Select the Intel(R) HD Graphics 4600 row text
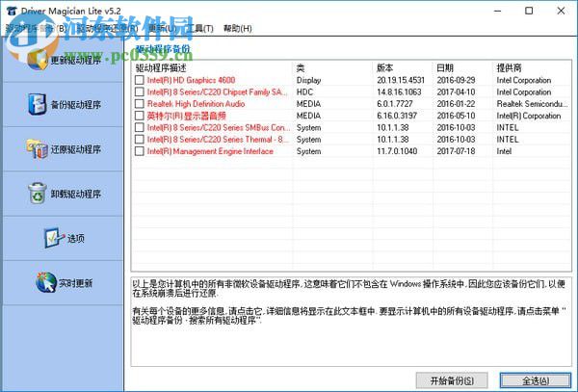The height and width of the screenshot is (392, 578). (191, 80)
